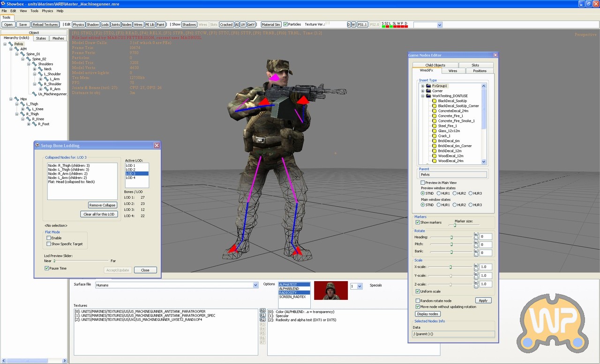
Task: Select HUR1 under Preview window states
Action: click(439, 193)
